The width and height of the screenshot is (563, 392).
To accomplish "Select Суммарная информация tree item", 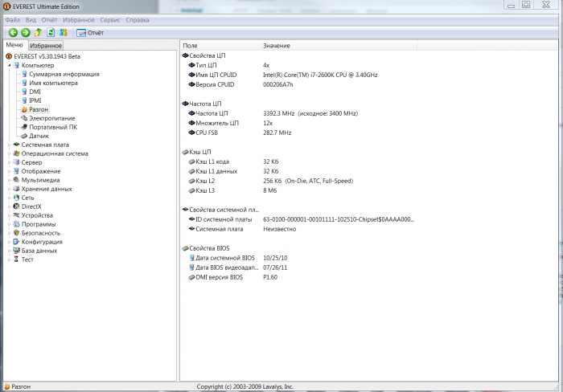I will pyautogui.click(x=64, y=74).
